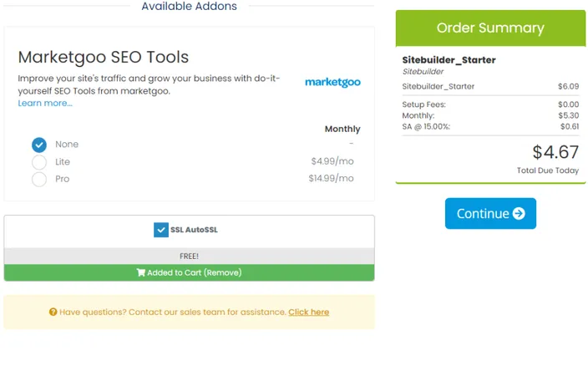This screenshot has width=588, height=366.
Task: Click the FREE! label under SSL AutoSSL
Action: click(189, 257)
